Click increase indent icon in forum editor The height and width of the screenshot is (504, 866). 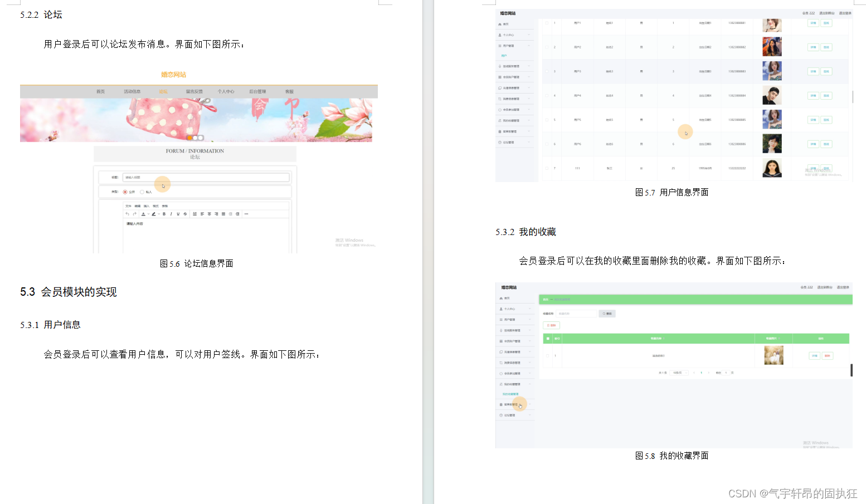click(237, 214)
